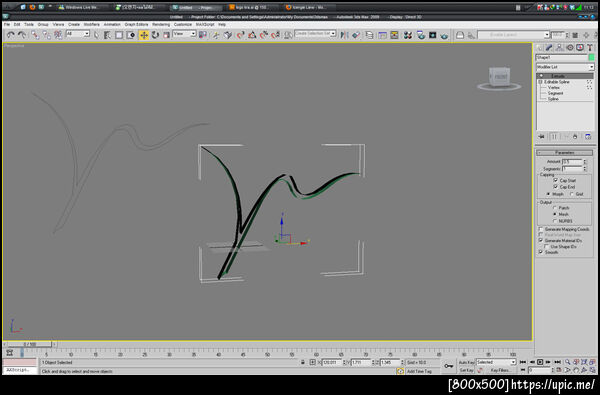Screen dimensions: 600x395
Task: Open the key filter Selected dropdown
Action: [496, 362]
